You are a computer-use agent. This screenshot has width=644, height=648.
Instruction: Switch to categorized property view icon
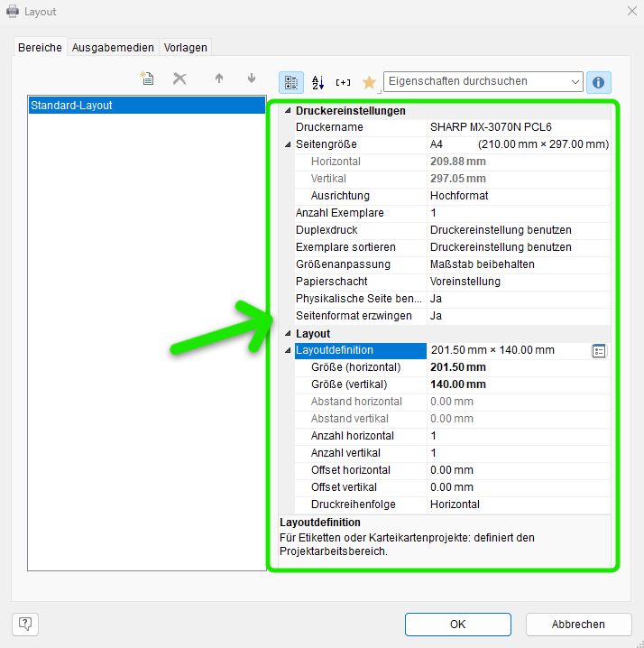click(291, 82)
